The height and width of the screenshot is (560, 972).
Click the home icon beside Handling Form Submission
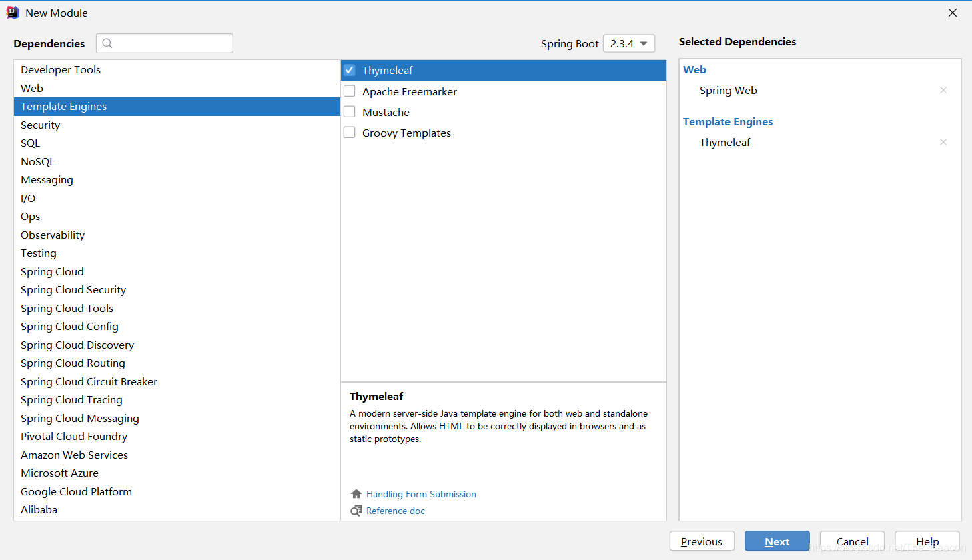click(356, 494)
